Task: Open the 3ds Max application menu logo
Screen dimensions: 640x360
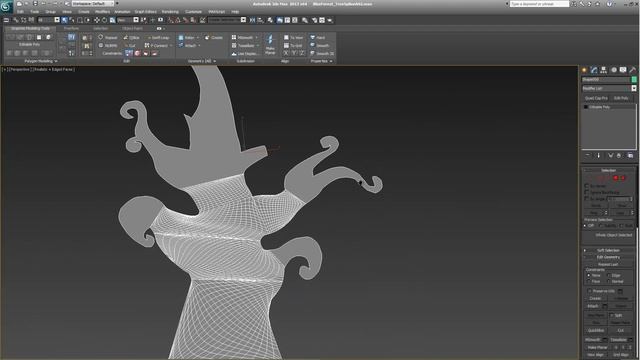Action: (x=6, y=7)
